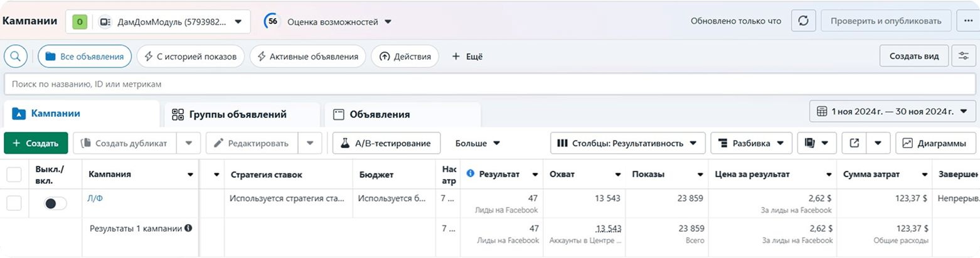Click the refresh data icon
Screen dimensions: 980x258
pos(803,21)
